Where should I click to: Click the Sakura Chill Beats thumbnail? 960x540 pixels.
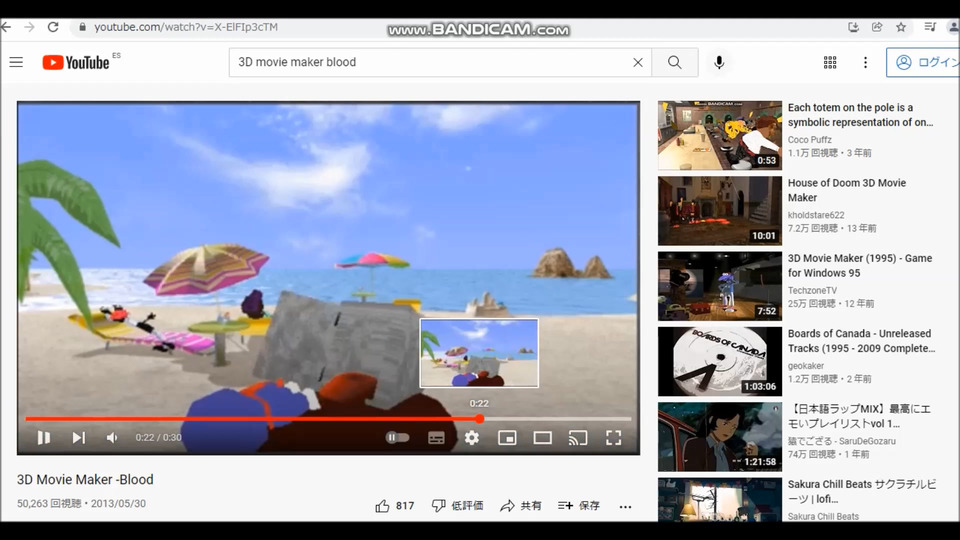pyautogui.click(x=719, y=500)
